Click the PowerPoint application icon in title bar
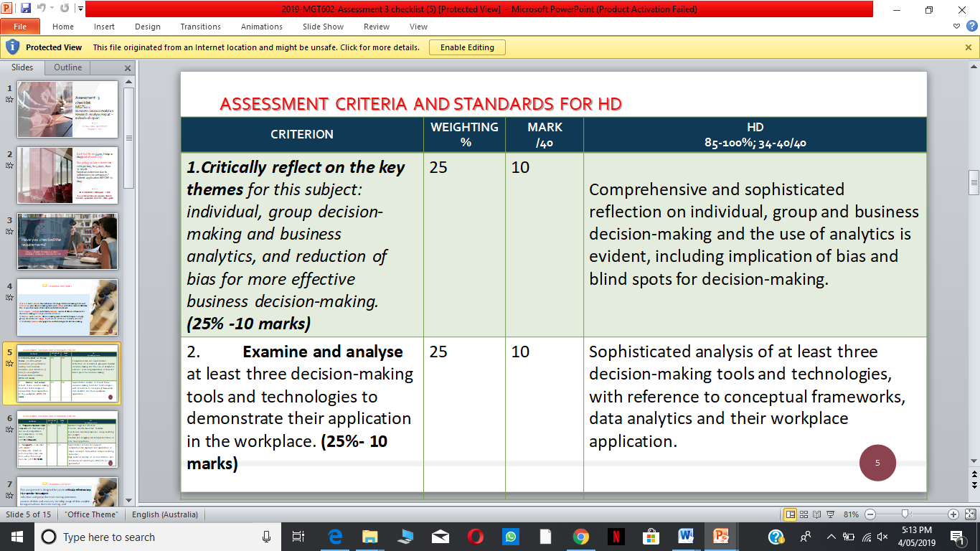 click(8, 9)
